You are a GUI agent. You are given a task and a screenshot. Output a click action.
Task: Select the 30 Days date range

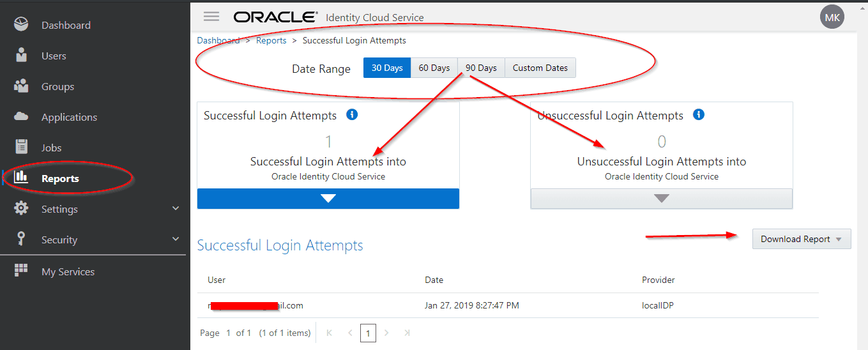(x=387, y=68)
